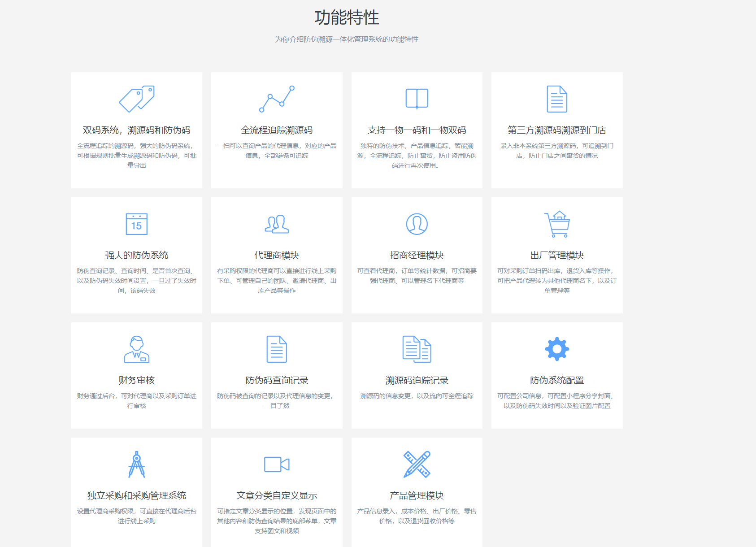756x547 pixels.
Task: Open the 代理商模块 title
Action: pos(277,255)
